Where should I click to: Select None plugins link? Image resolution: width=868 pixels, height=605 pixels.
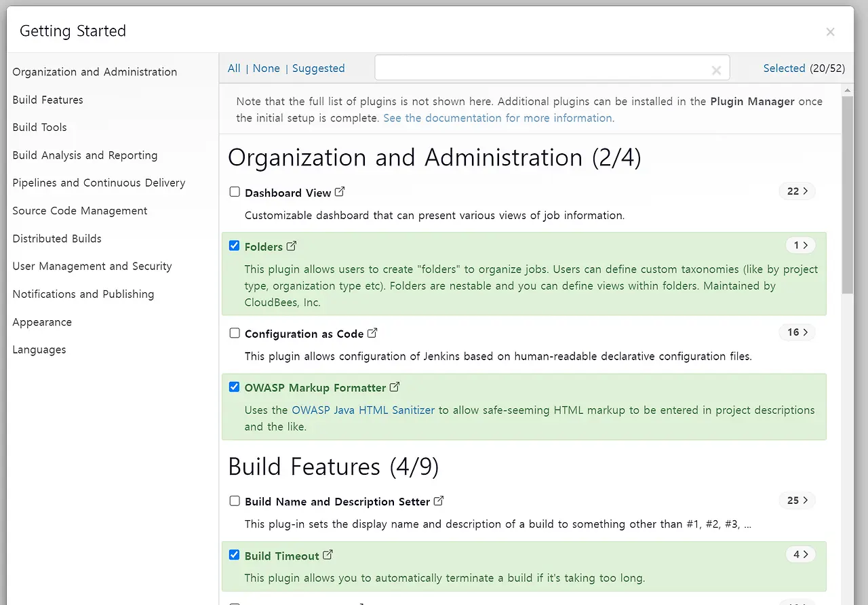pyautogui.click(x=267, y=69)
